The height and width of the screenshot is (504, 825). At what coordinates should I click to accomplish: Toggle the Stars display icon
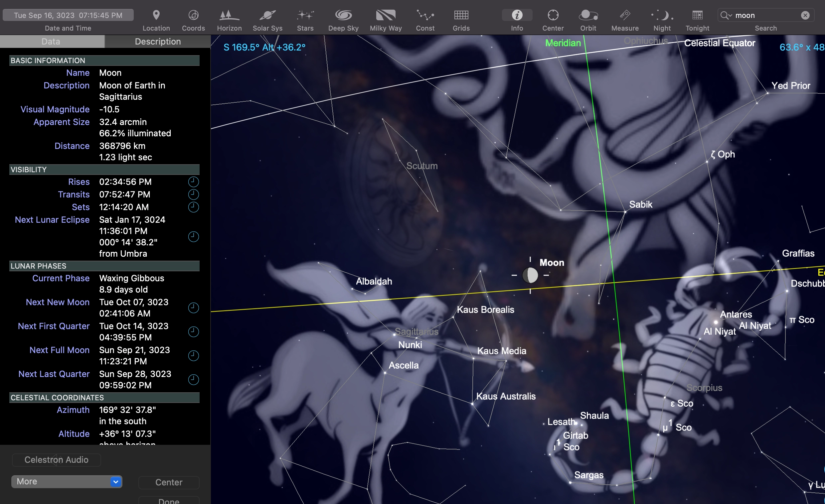305,15
